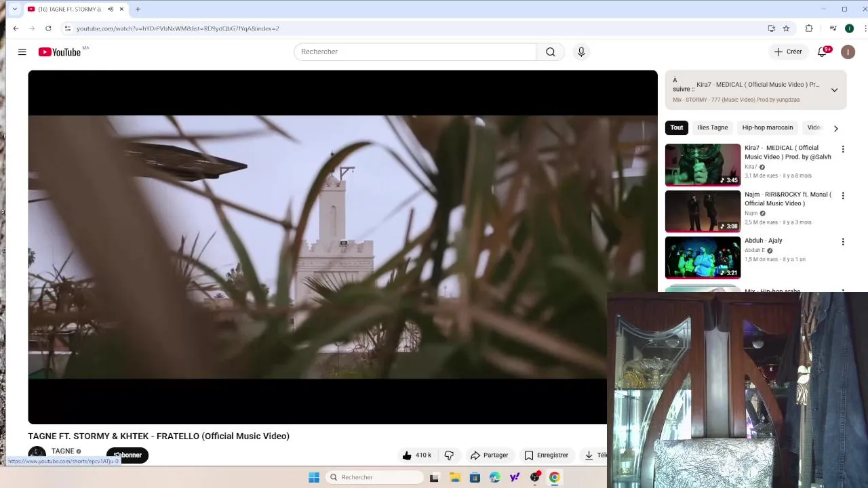Like the video with thumbs-up 410 k
Screen dimensions: 868x488
pyautogui.click(x=416, y=455)
